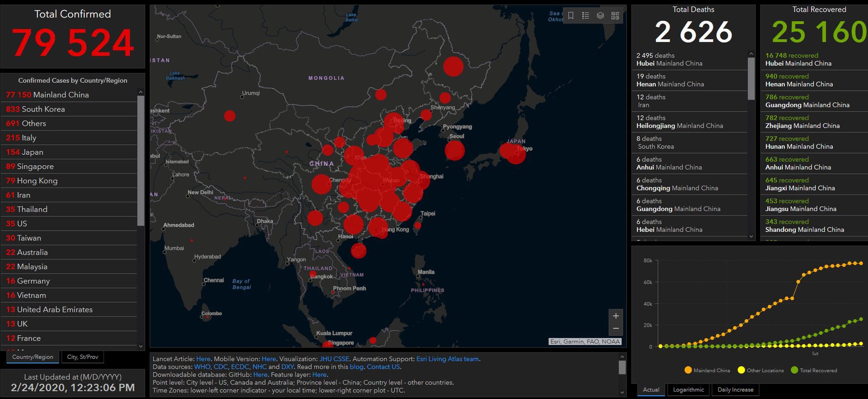Select the '691 Others' row
Image resolution: width=868 pixels, height=399 pixels.
click(69, 123)
